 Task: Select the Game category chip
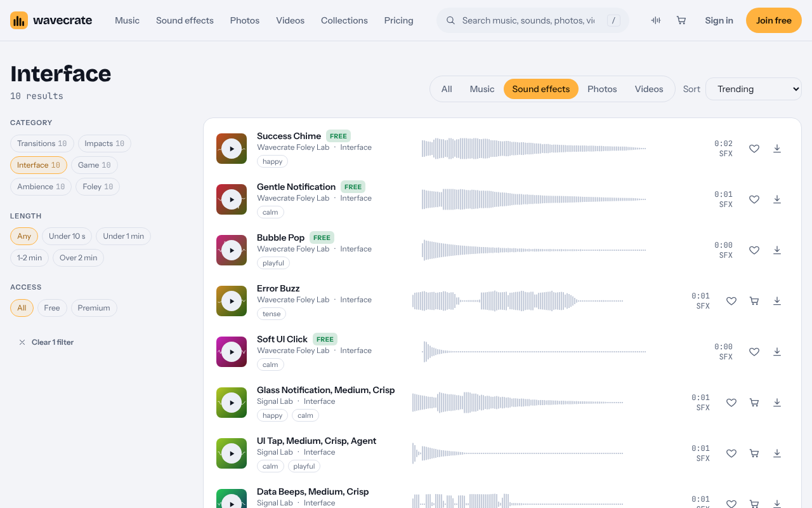point(95,165)
